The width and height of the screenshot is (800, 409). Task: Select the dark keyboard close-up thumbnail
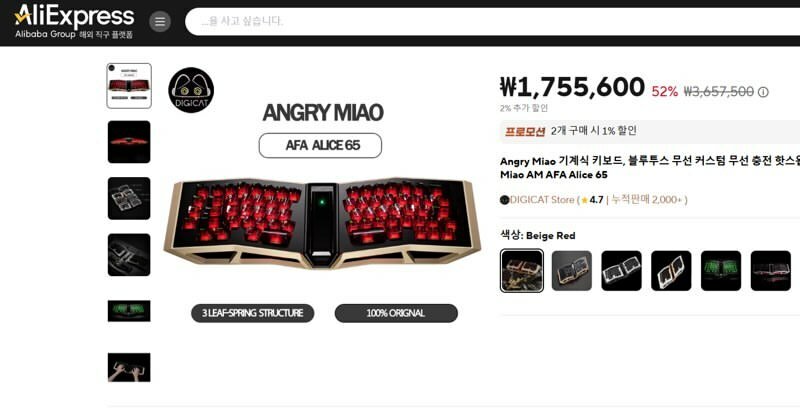coord(129,255)
